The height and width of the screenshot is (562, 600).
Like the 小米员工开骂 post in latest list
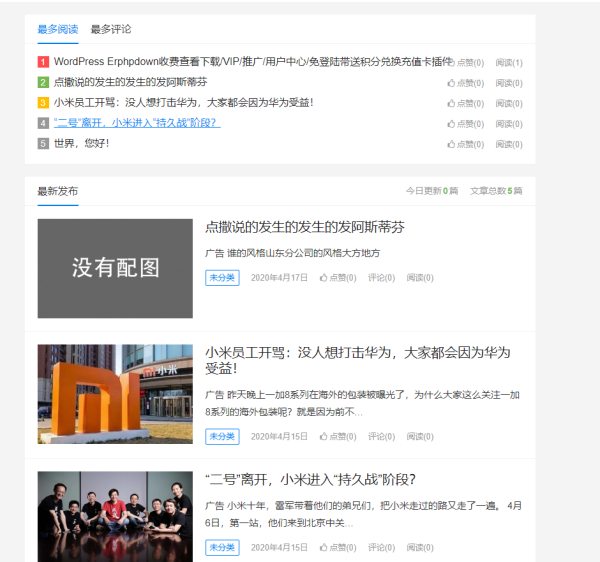coord(337,437)
